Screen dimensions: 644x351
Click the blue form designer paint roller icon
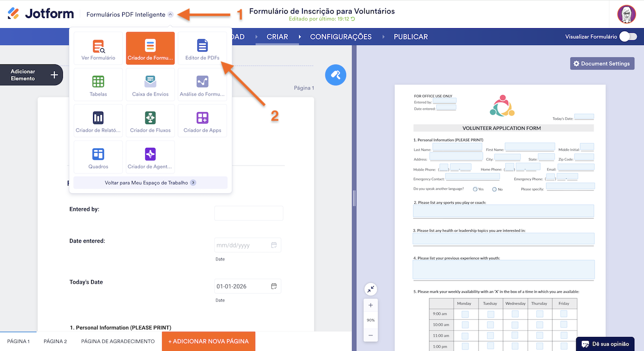tap(336, 75)
